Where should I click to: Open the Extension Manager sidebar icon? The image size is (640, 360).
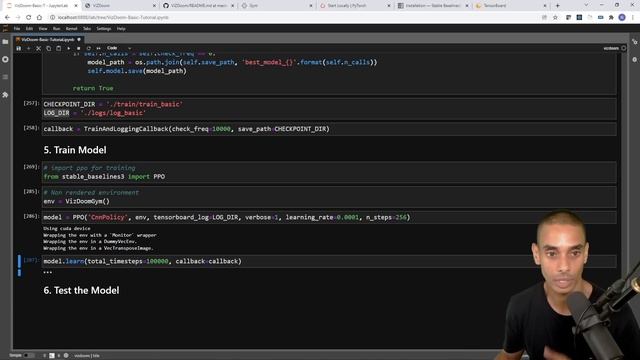click(x=5, y=95)
